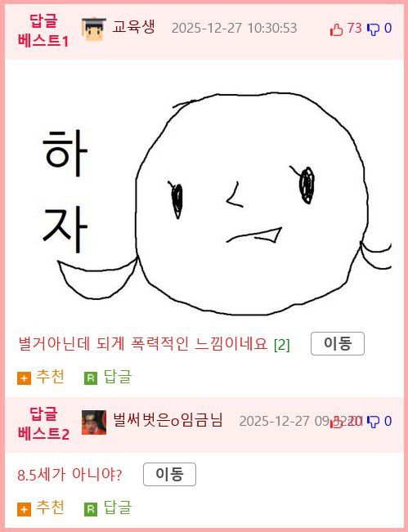Click 답글 under the second comment
The width and height of the screenshot is (408, 532).
[118, 507]
